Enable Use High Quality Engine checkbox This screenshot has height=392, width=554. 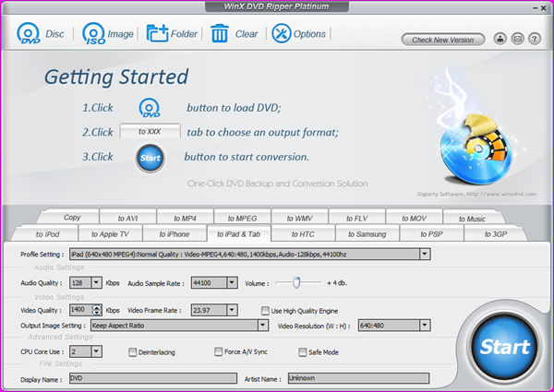click(x=265, y=311)
